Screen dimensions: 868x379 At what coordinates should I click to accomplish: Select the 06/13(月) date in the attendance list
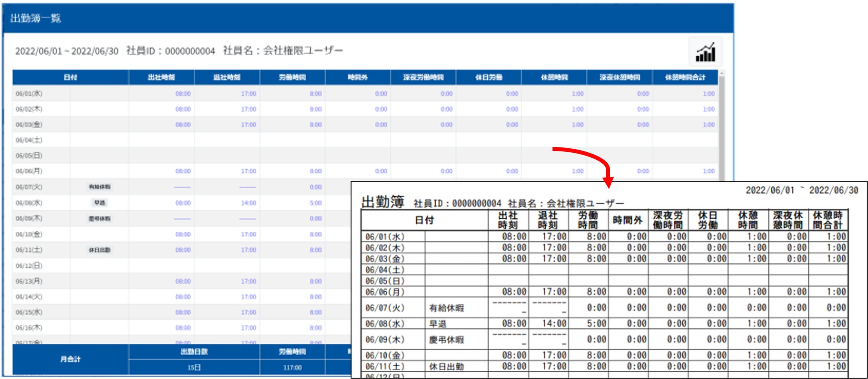pyautogui.click(x=29, y=281)
